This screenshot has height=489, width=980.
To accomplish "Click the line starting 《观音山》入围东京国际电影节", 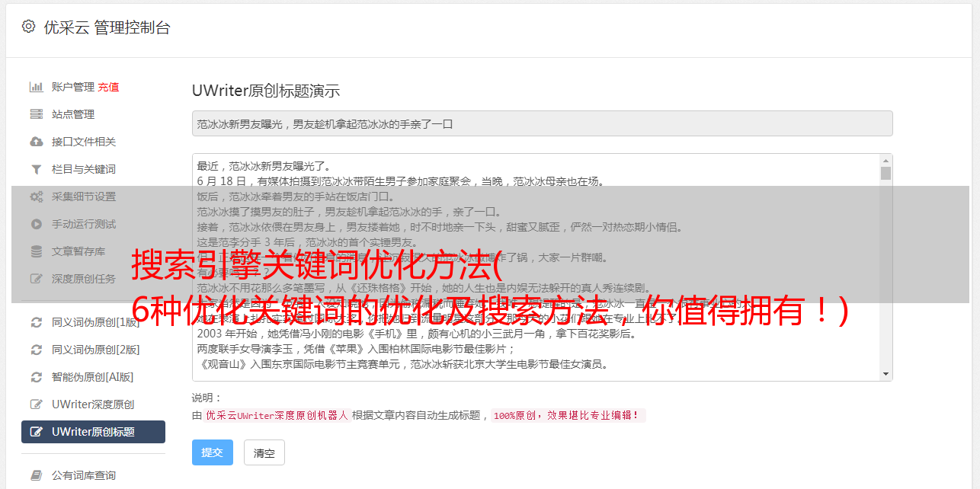I will 402,364.
